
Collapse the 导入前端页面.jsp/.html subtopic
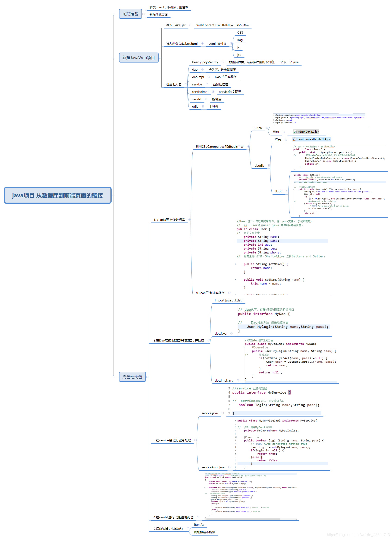click(x=203, y=44)
